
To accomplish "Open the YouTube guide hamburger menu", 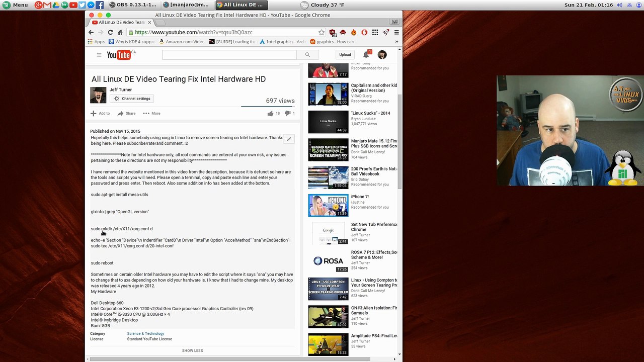I will [99, 55].
